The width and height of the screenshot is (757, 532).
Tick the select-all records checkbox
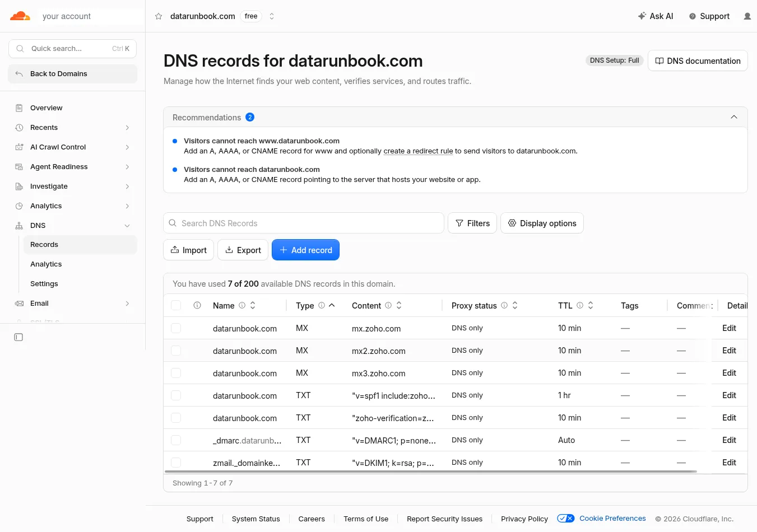[176, 305]
